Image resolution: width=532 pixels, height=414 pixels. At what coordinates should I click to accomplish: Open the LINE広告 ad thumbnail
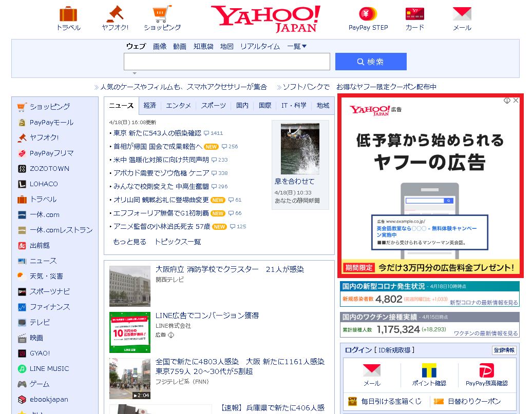(x=129, y=332)
